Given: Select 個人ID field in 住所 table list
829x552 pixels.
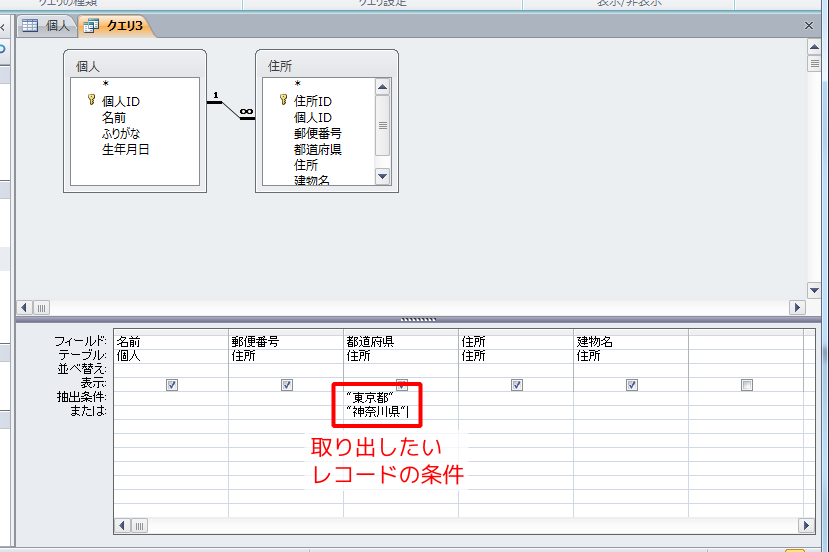Looking at the screenshot, I should (312, 117).
